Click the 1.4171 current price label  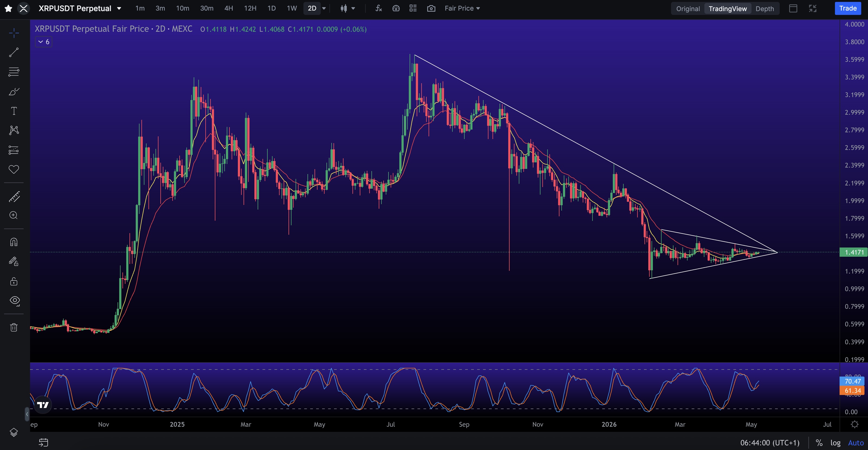point(854,252)
